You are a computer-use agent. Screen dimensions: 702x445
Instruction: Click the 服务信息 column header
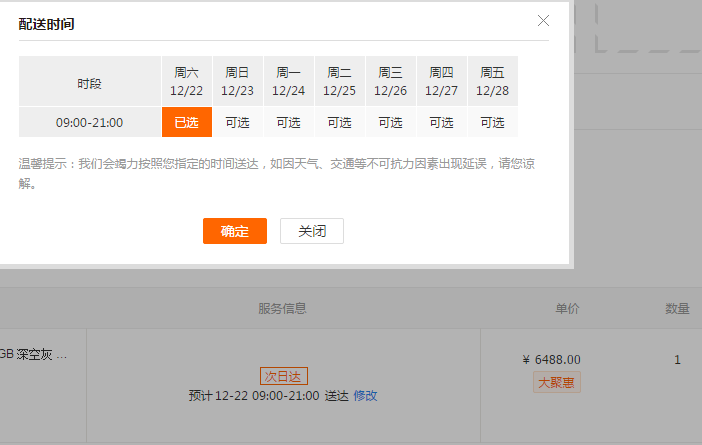click(283, 308)
